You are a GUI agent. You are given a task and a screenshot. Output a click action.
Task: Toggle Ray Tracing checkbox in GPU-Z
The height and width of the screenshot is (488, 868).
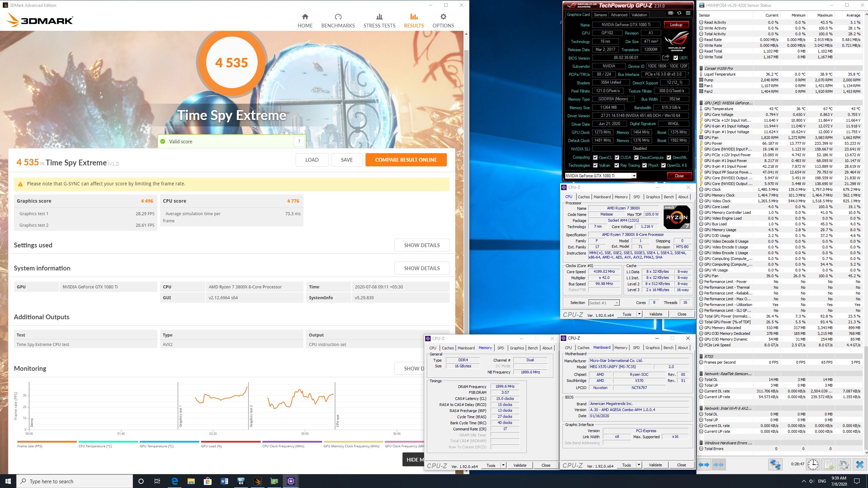tap(616, 165)
